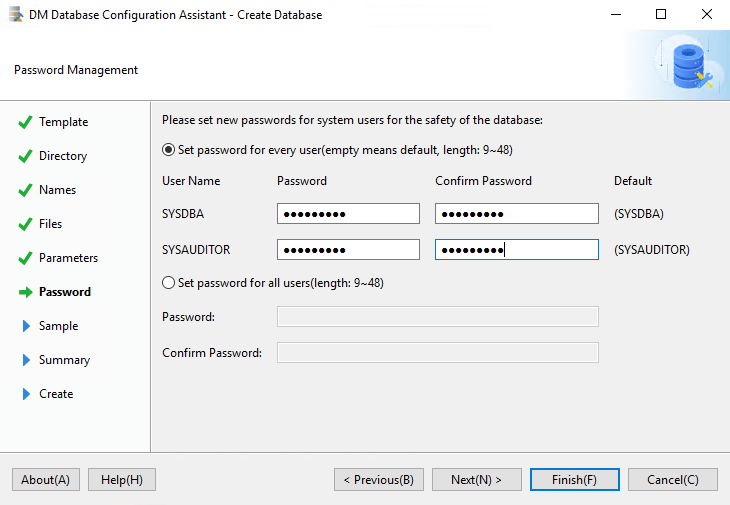Viewport: 730px width, 505px height.
Task: Click the app icon in the title bar
Action: (x=16, y=14)
